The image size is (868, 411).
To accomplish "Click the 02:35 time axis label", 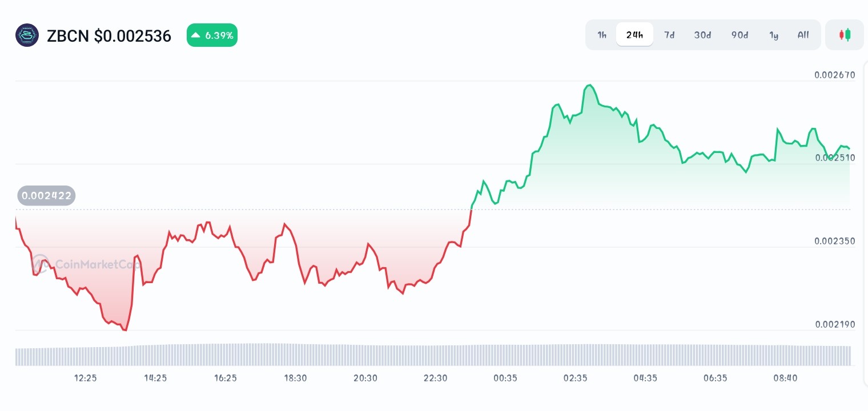I will pyautogui.click(x=575, y=378).
